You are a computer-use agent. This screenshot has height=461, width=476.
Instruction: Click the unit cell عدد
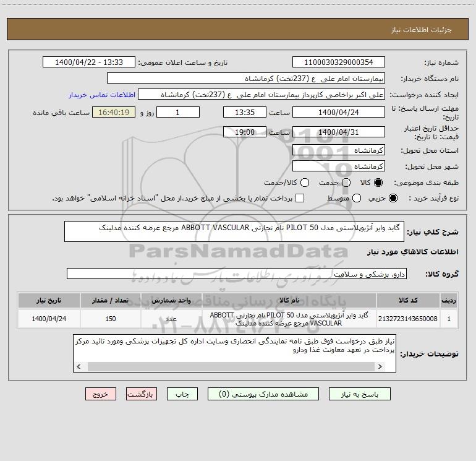click(x=171, y=319)
